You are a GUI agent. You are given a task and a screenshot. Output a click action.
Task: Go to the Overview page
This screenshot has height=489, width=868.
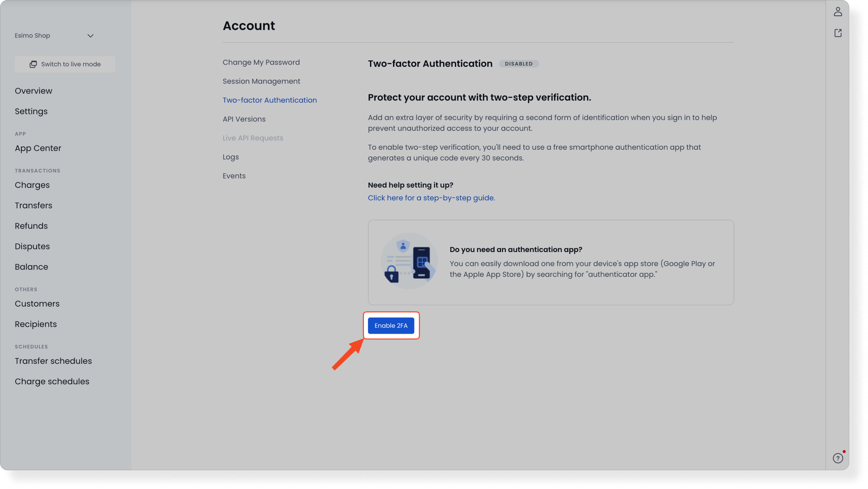[33, 91]
